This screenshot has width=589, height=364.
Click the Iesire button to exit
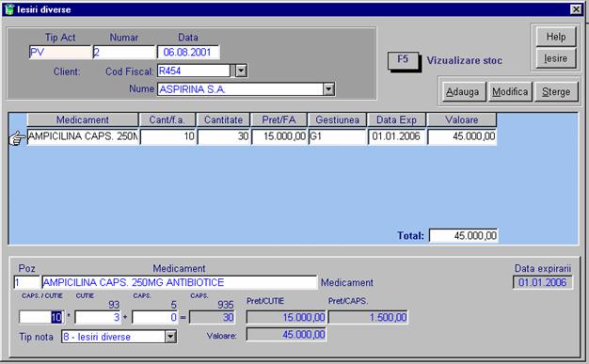click(556, 58)
